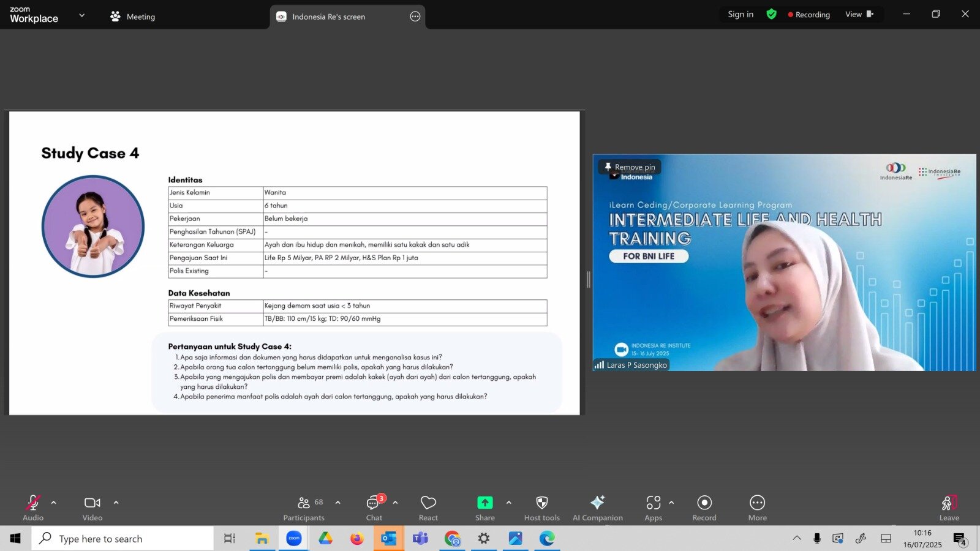
Task: Click the green Share screen button
Action: pyautogui.click(x=485, y=503)
